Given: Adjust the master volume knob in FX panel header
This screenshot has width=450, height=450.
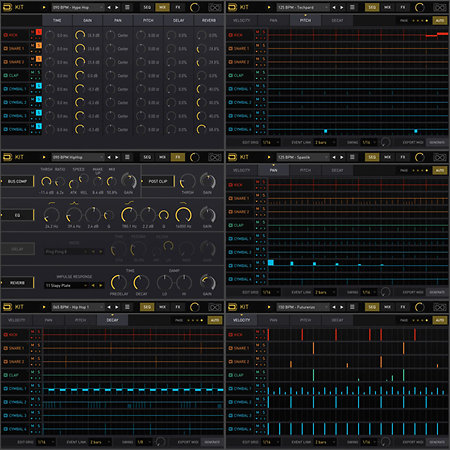Looking at the screenshot, I should pyautogui.click(x=195, y=157).
